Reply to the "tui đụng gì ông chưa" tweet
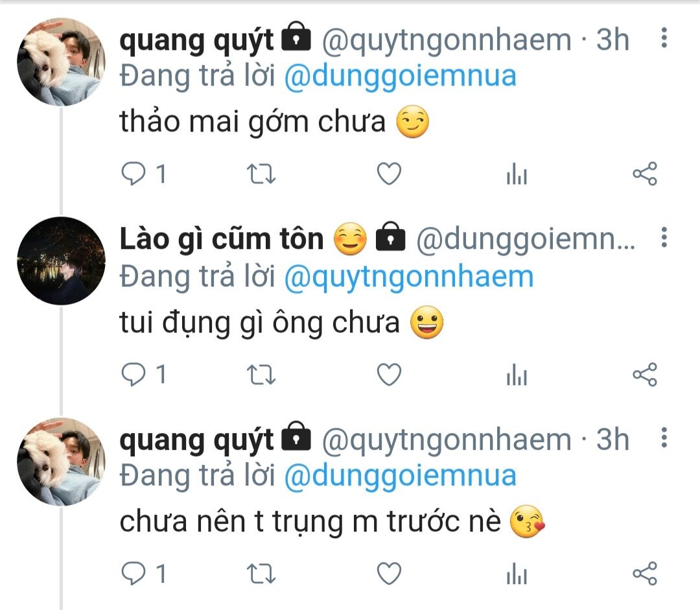 [x=134, y=375]
